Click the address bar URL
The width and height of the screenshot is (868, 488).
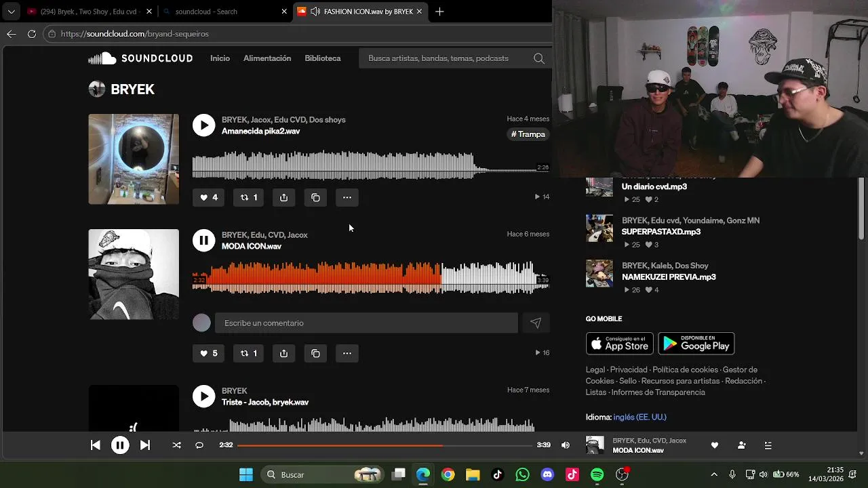pos(135,34)
